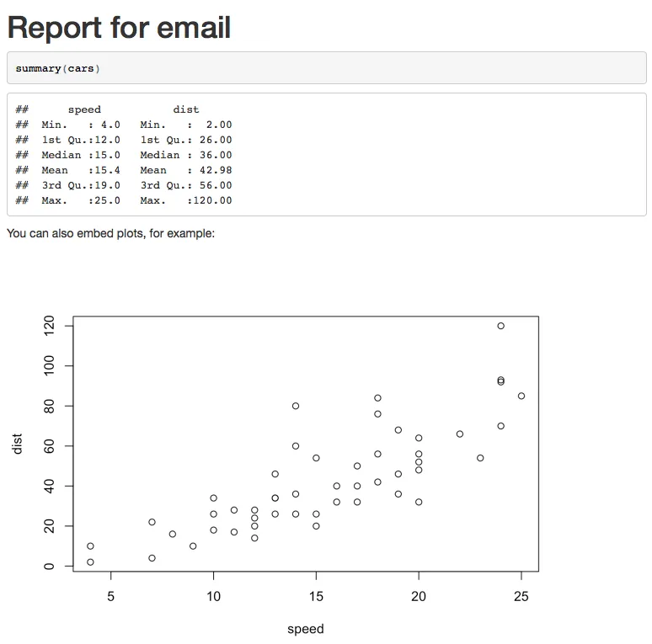This screenshot has height=644, width=652.
Task: Click the "Report for email" heading
Action: (x=119, y=28)
